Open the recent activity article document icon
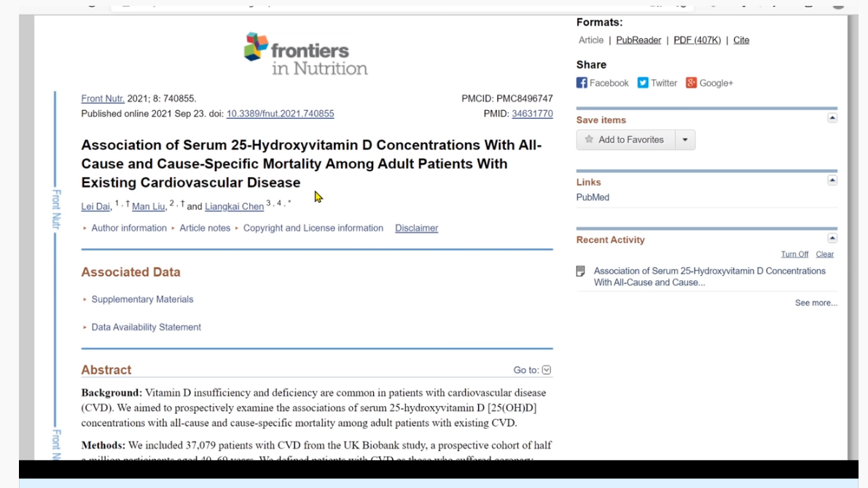 tap(581, 271)
